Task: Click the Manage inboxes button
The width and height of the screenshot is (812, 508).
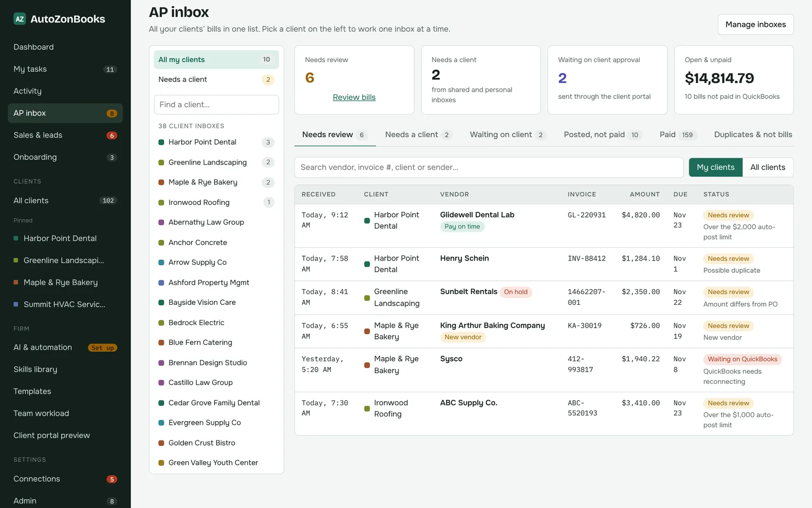Action: (756, 24)
